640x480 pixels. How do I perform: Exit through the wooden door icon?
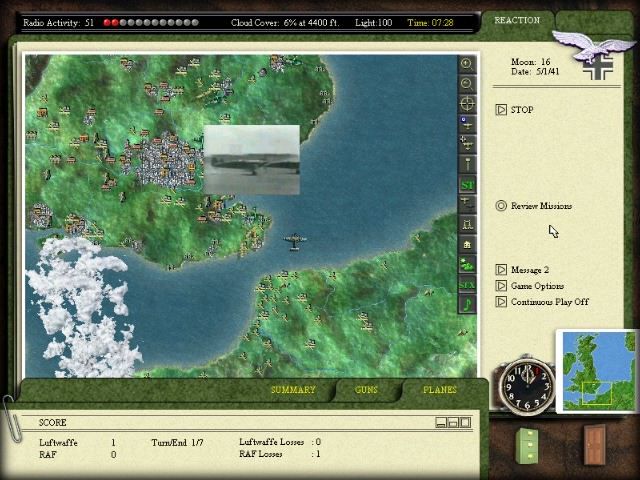pyautogui.click(x=594, y=444)
